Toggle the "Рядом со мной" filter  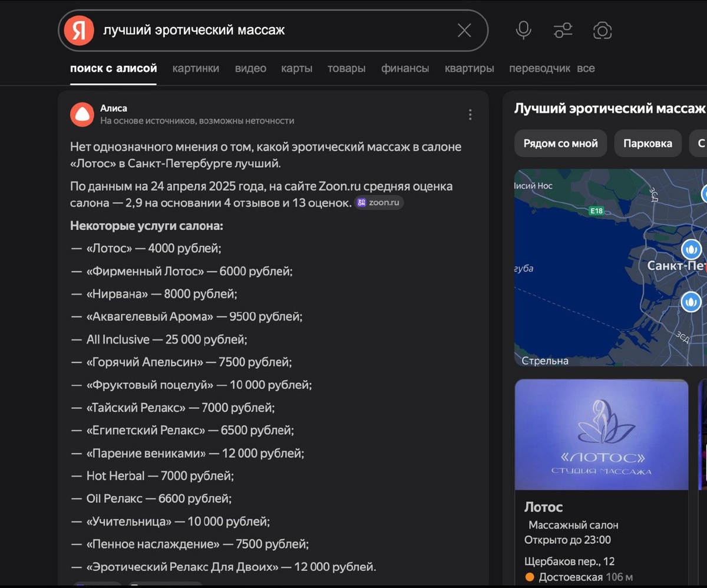click(x=560, y=143)
